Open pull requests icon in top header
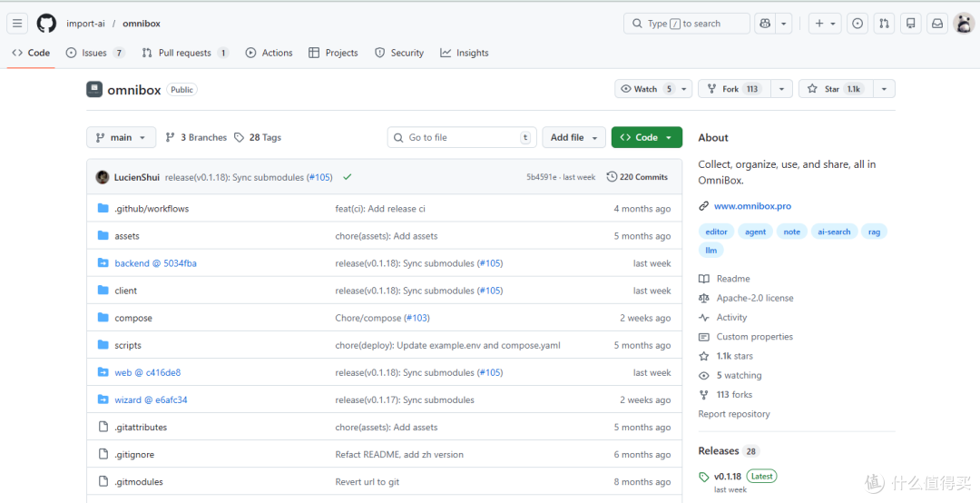The height and width of the screenshot is (503, 980). point(884,24)
